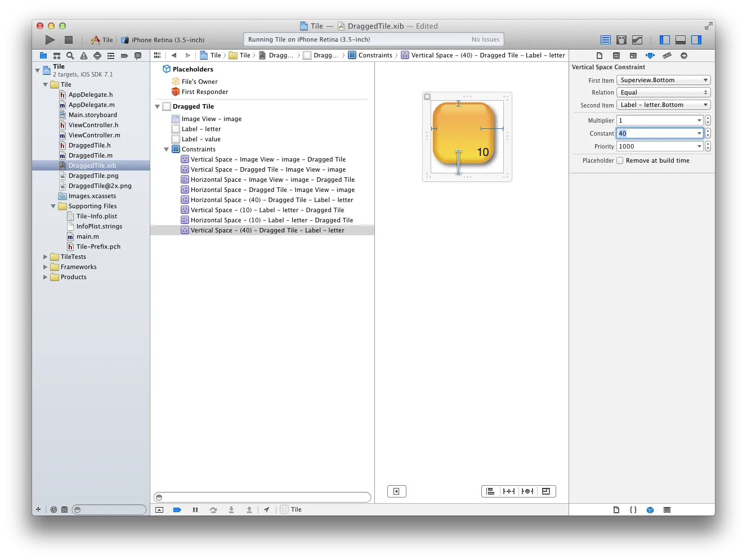
Task: Open the Find navigator
Action: [x=70, y=56]
